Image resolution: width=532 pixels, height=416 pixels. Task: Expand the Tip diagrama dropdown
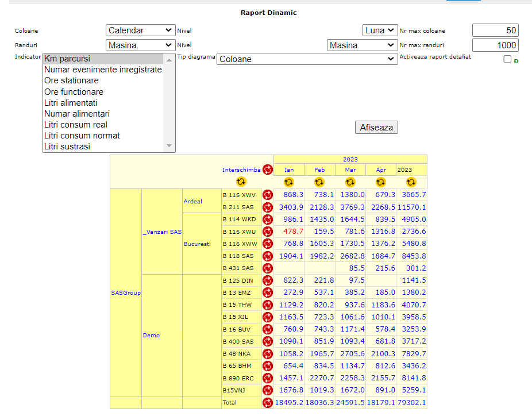307,59
